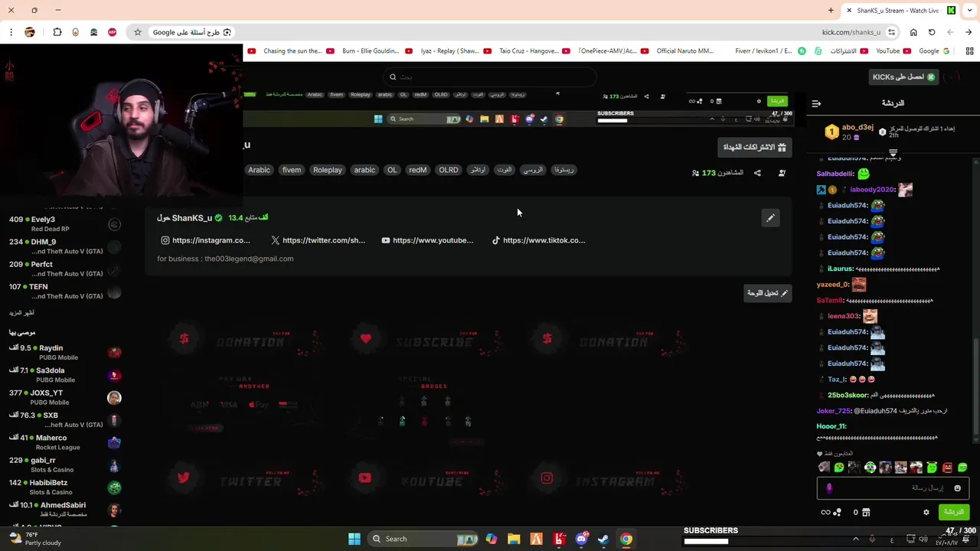Open the Chrome profile avatar
This screenshot has width=980, height=551.
click(x=30, y=32)
